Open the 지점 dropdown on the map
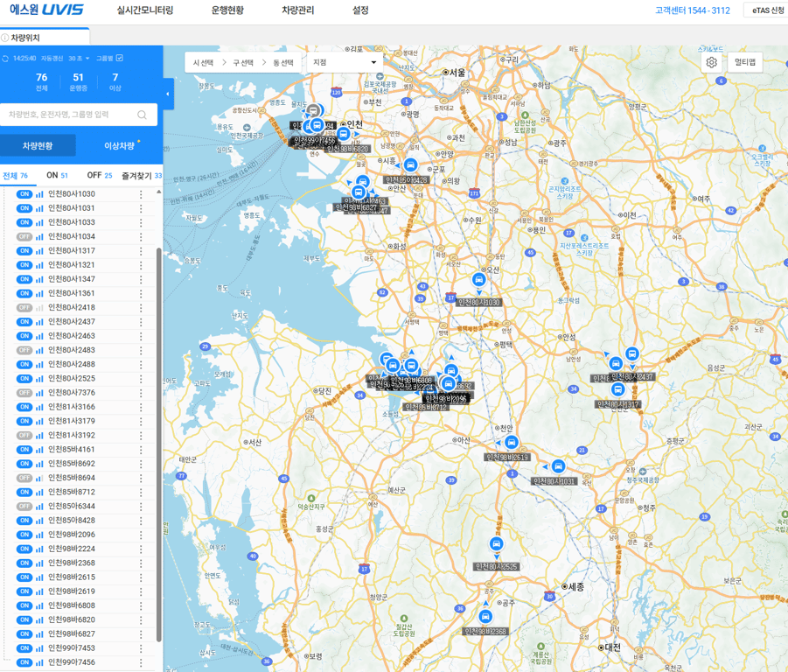 pyautogui.click(x=345, y=63)
